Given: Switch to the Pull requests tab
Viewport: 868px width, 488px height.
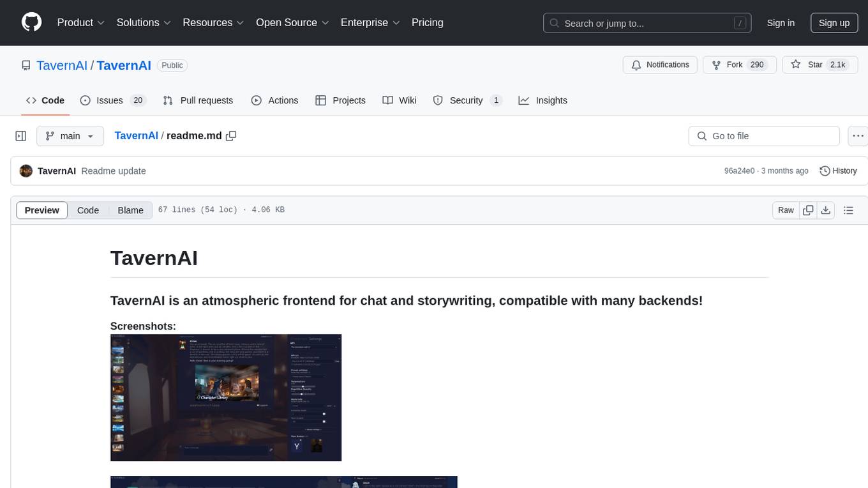Looking at the screenshot, I should [x=198, y=100].
